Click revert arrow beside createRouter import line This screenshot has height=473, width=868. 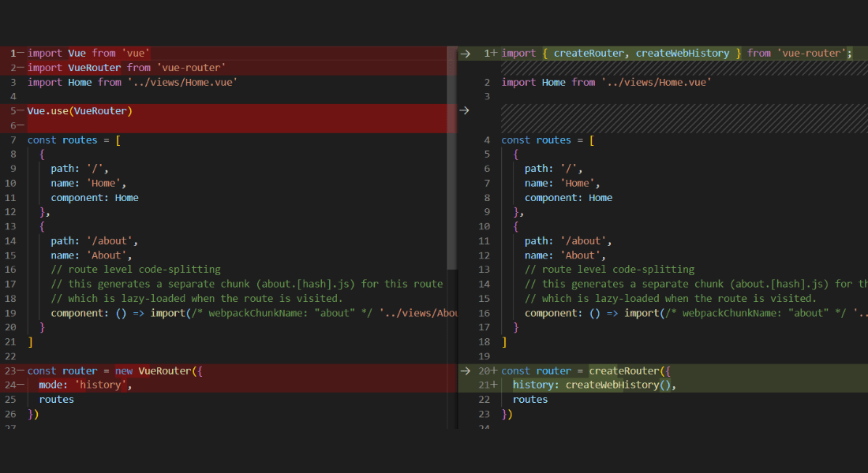pos(465,54)
